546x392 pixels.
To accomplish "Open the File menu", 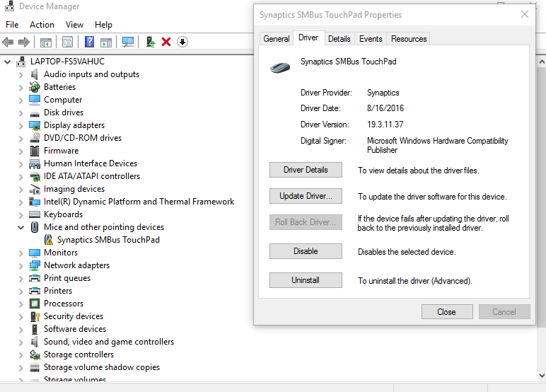I will [x=12, y=25].
